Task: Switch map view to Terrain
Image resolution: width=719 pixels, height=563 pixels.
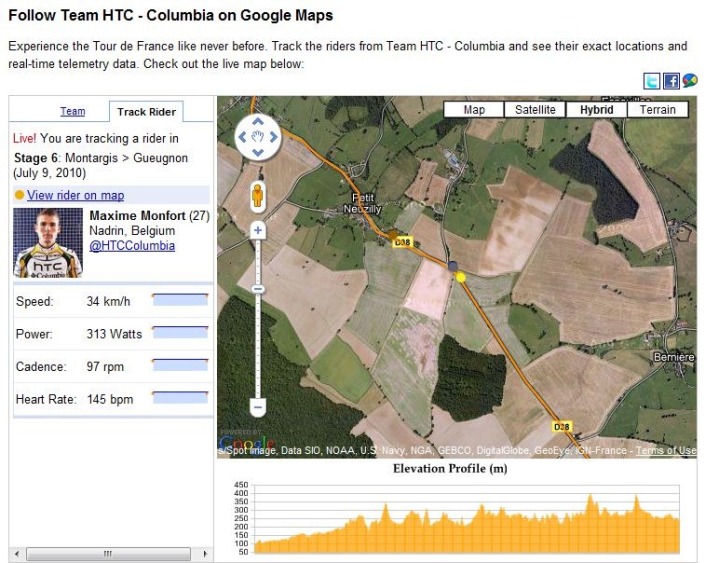Action: click(x=658, y=110)
